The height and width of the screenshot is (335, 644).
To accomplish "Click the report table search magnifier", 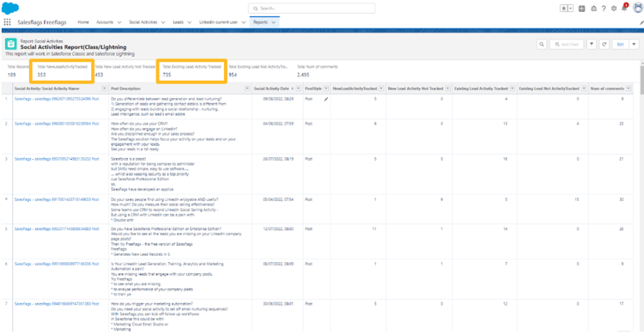I will coord(542,45).
